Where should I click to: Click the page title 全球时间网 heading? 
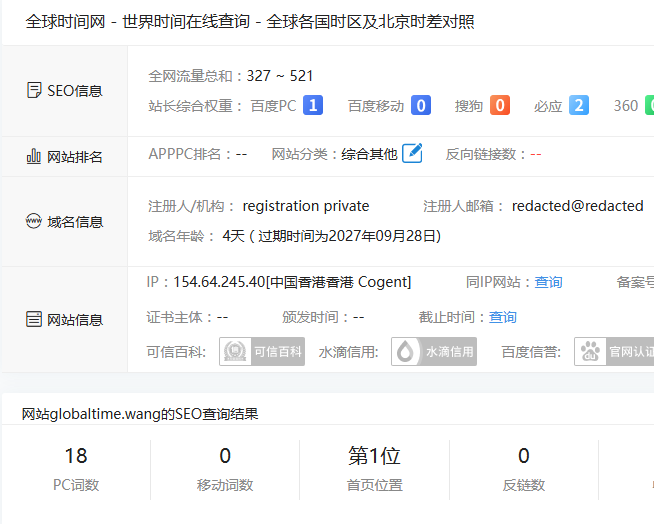coord(250,21)
